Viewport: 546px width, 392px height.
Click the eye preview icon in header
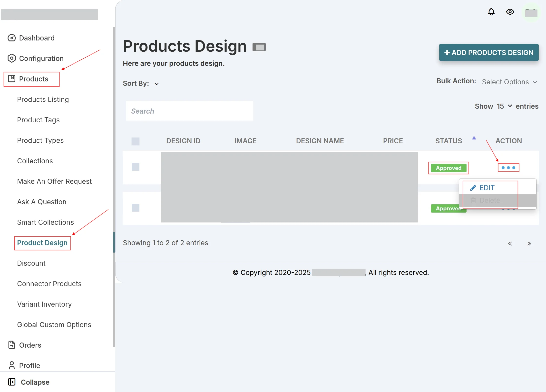510,12
